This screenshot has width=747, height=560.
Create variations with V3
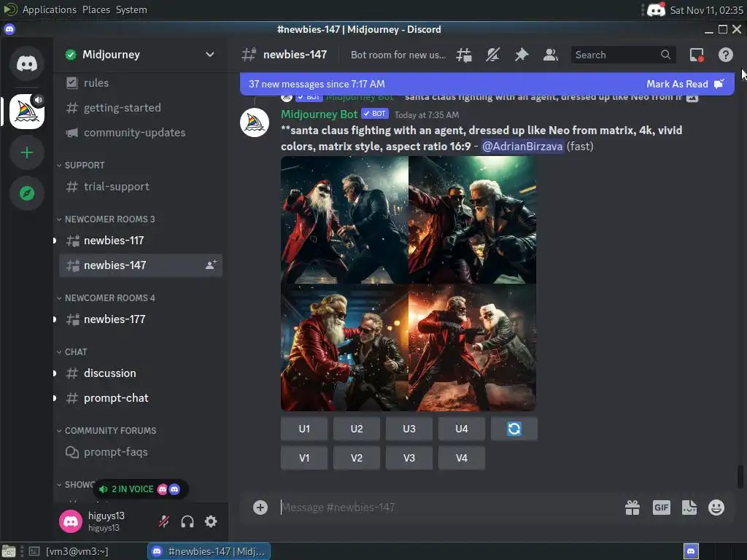(409, 458)
